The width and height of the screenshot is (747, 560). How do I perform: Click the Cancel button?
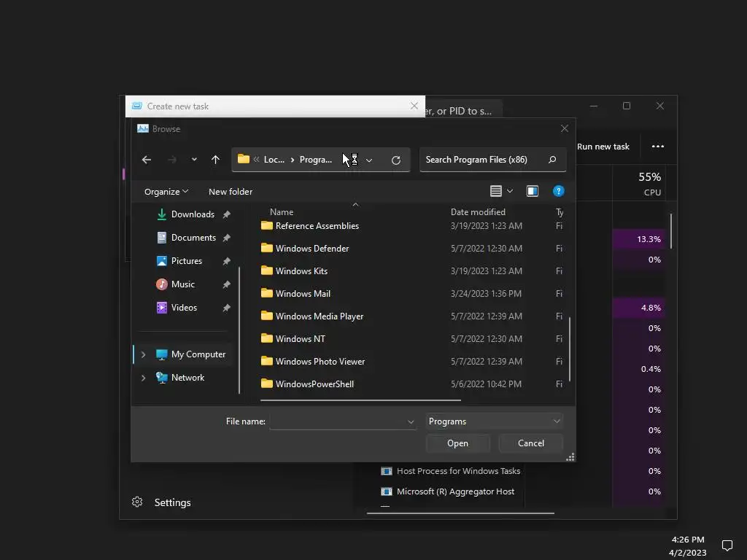pos(531,443)
